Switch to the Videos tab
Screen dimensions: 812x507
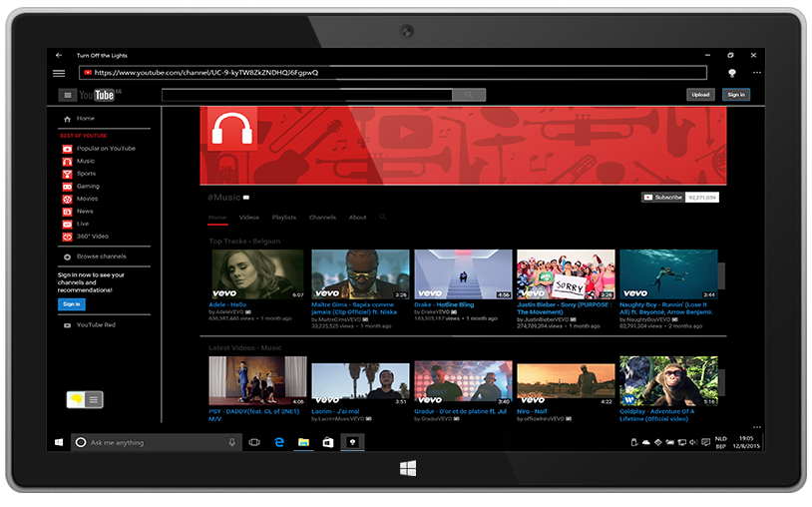pos(249,218)
